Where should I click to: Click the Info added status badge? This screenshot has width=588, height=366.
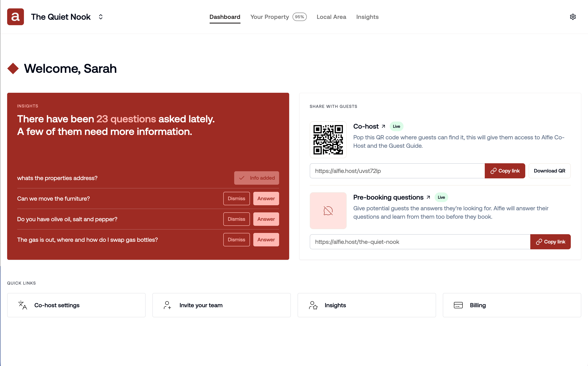pyautogui.click(x=256, y=178)
